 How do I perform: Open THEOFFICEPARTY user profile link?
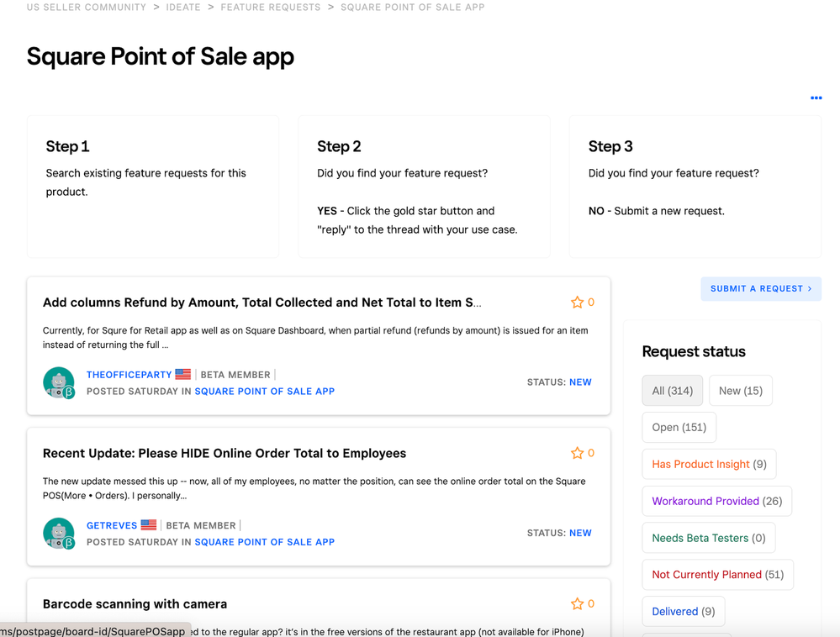click(129, 375)
